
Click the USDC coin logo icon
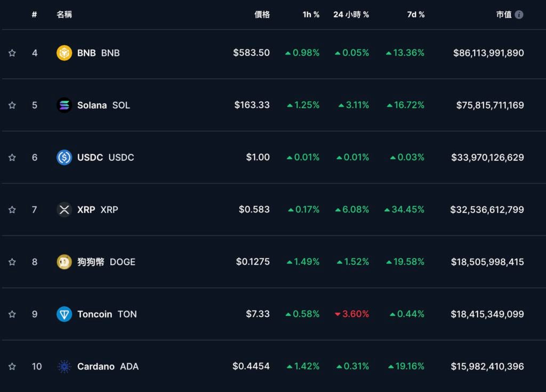tap(64, 157)
